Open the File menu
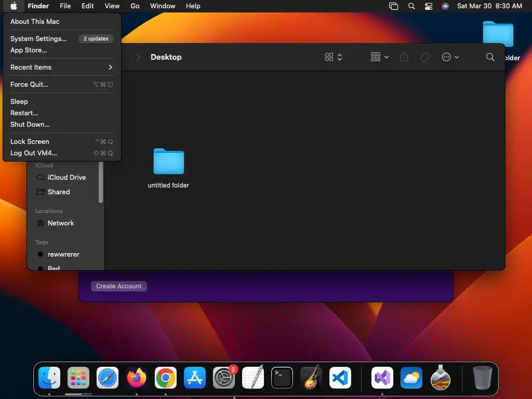The image size is (532, 399). 65,6
